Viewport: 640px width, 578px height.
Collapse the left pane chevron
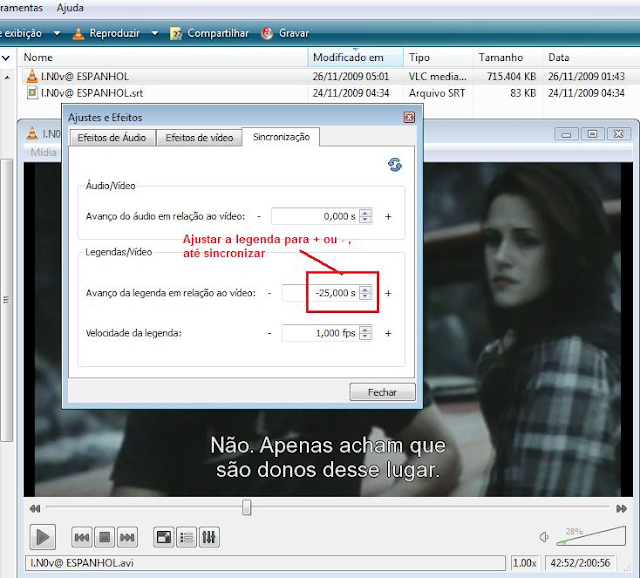point(6,58)
